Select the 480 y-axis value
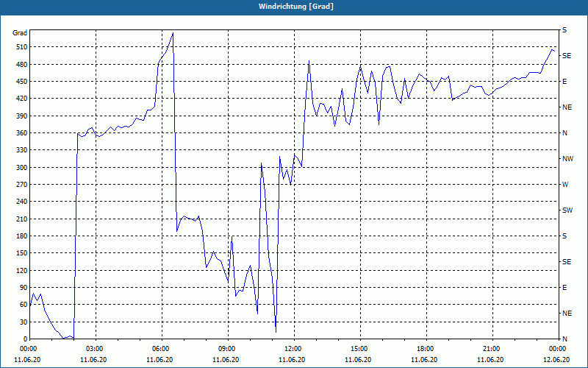588x368 pixels. pos(21,65)
